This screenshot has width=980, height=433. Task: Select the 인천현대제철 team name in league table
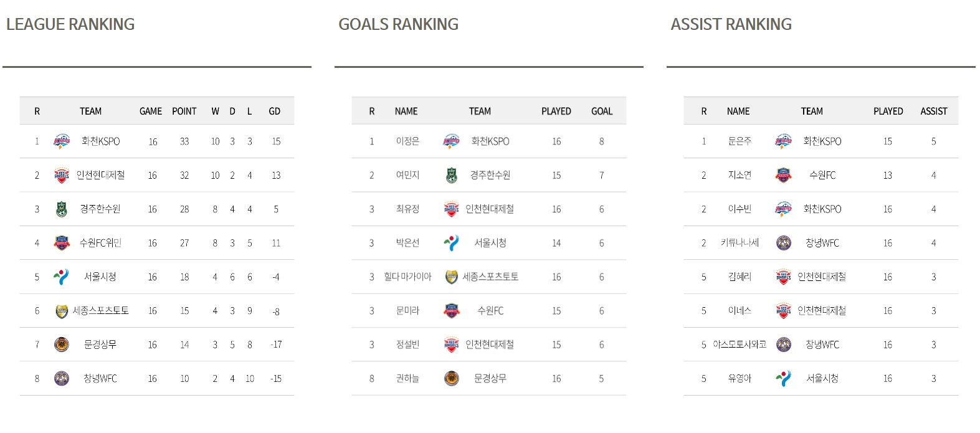100,175
